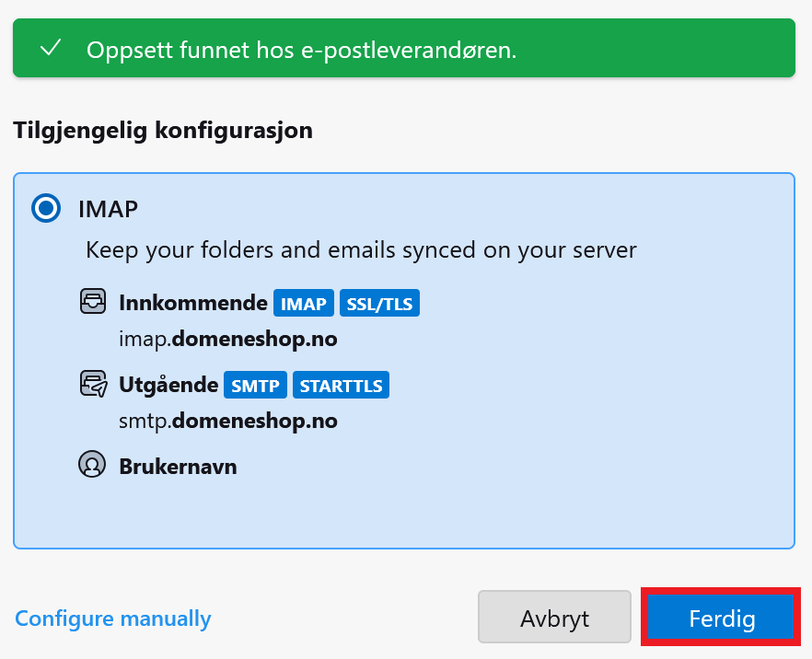This screenshot has width=812, height=659.
Task: Open the Configure manually link
Action: pyautogui.click(x=113, y=619)
